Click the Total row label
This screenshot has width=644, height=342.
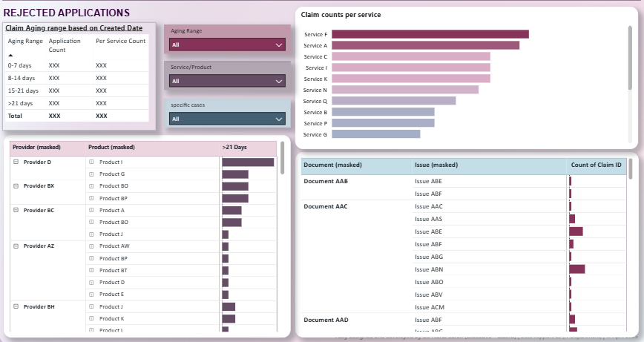click(15, 116)
